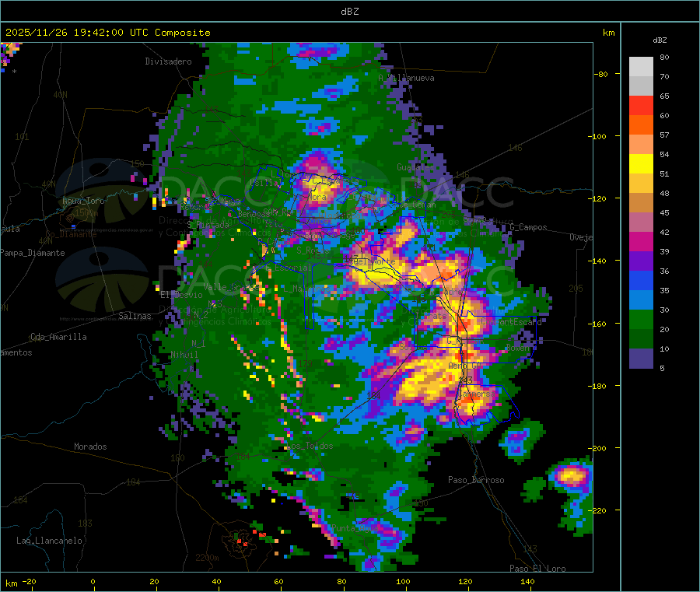Click the yellow 'km' label at top right of map
The image size is (700, 592).
click(x=608, y=33)
